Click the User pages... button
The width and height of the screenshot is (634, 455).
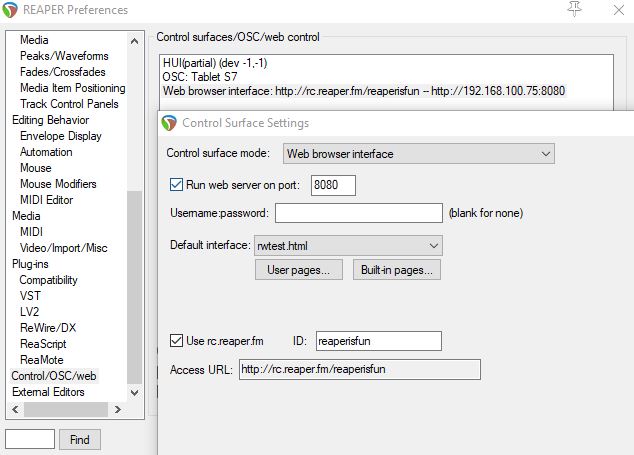tap(299, 270)
